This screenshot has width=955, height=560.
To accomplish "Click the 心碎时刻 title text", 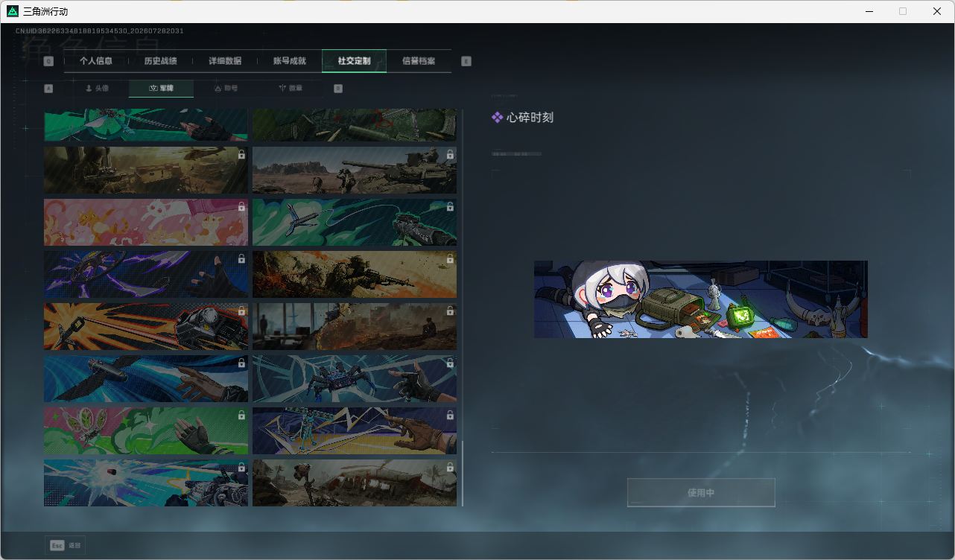I will [530, 118].
